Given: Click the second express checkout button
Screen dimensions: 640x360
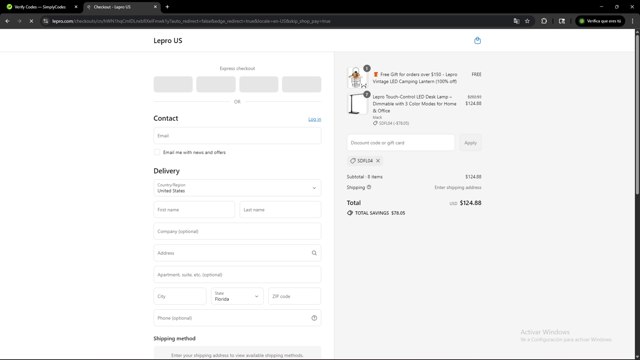Looking at the screenshot, I should click(x=216, y=84).
